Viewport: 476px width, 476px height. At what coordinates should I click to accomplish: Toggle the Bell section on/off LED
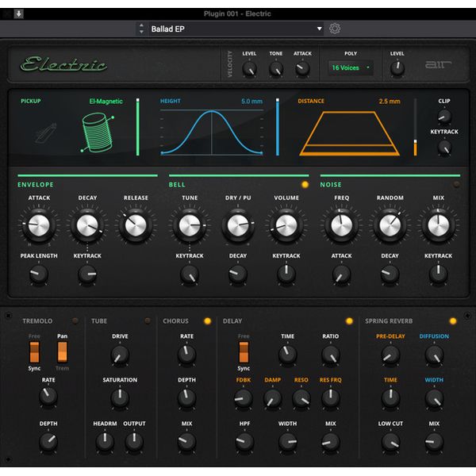click(x=305, y=185)
